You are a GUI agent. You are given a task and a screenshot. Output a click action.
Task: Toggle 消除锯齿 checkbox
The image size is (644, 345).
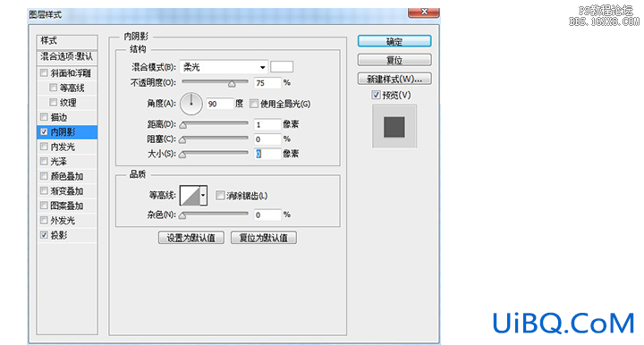[220, 195]
